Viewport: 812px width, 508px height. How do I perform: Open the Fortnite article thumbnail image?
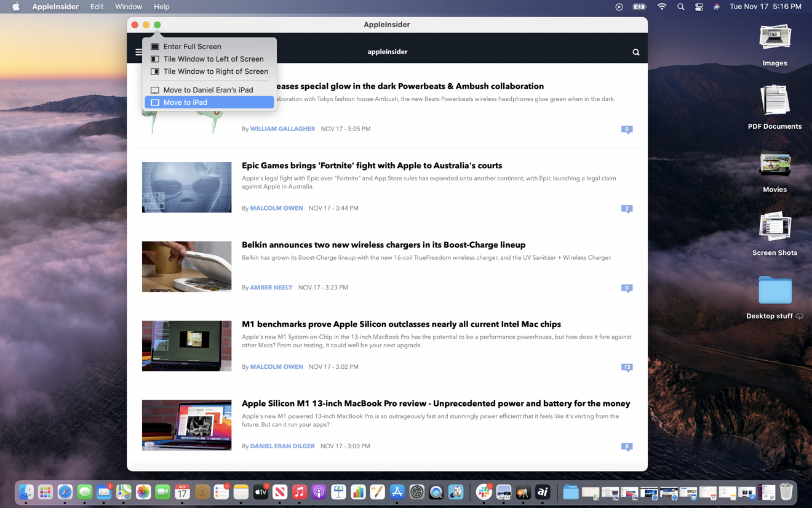(186, 187)
